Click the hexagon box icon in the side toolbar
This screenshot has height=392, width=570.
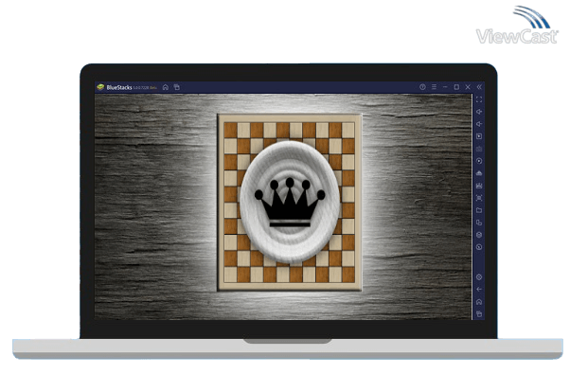pyautogui.click(x=479, y=235)
